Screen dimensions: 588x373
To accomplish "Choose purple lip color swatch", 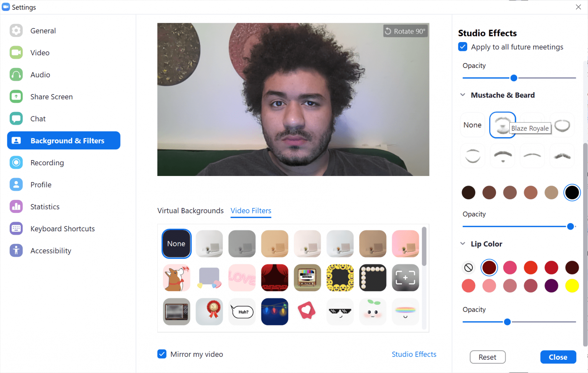I will tap(551, 286).
